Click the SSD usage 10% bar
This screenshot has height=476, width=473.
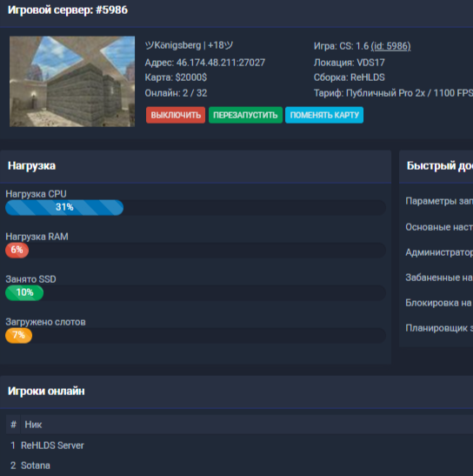(x=196, y=292)
